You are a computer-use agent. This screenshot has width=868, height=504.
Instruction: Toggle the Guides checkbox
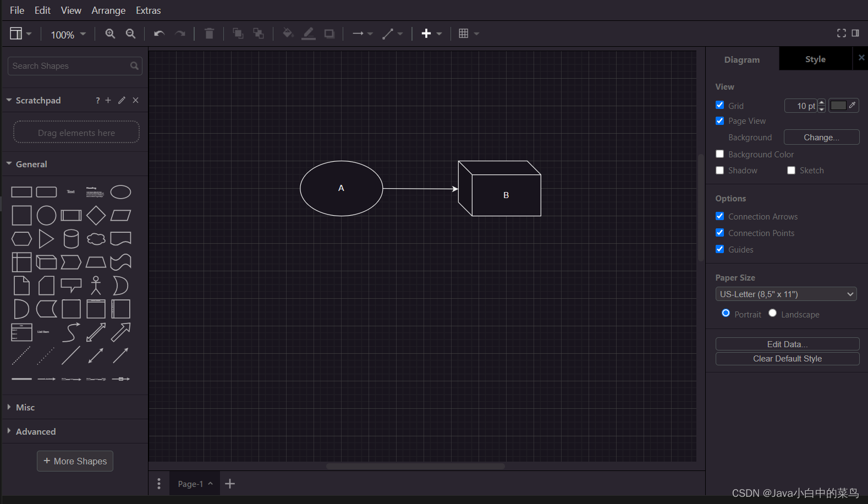coord(719,249)
